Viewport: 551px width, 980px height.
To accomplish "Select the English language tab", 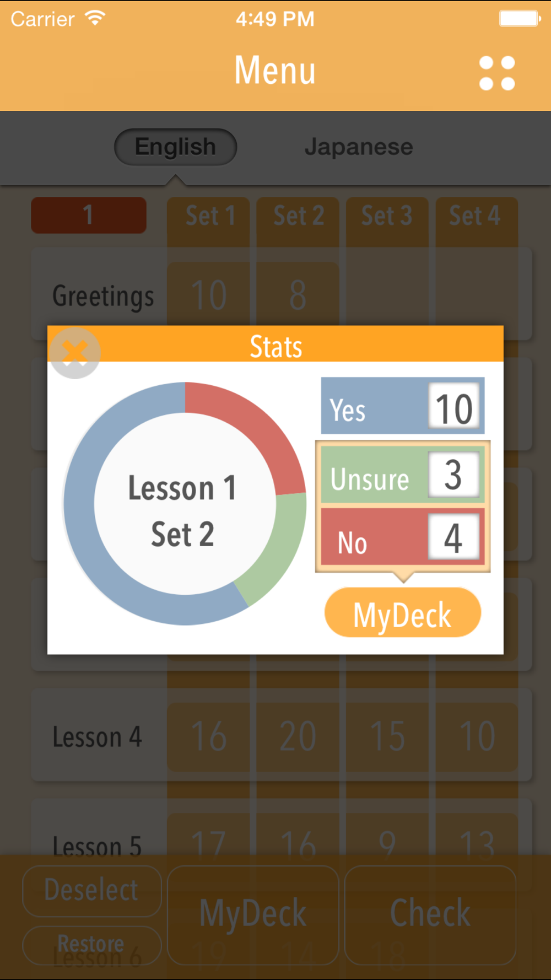I will point(175,147).
